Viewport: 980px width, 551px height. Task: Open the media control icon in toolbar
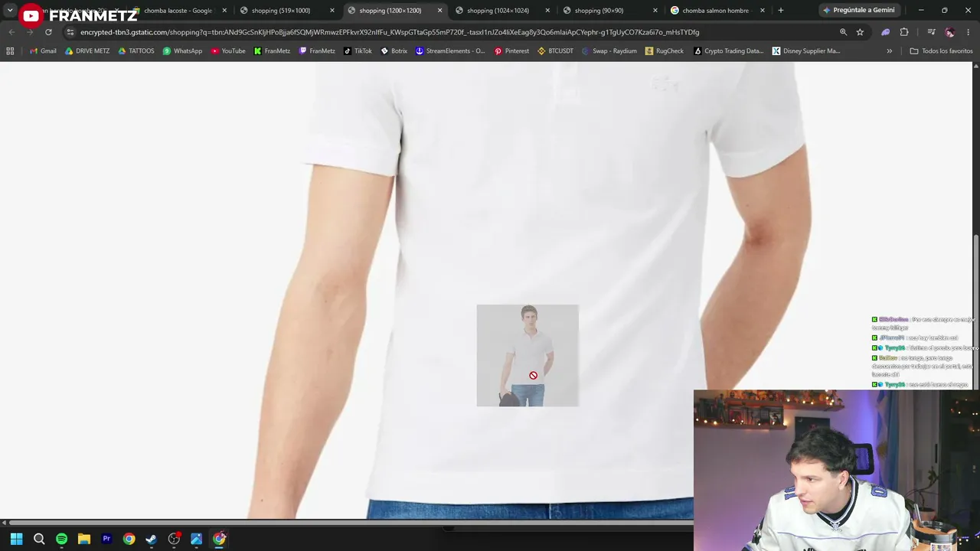(931, 32)
